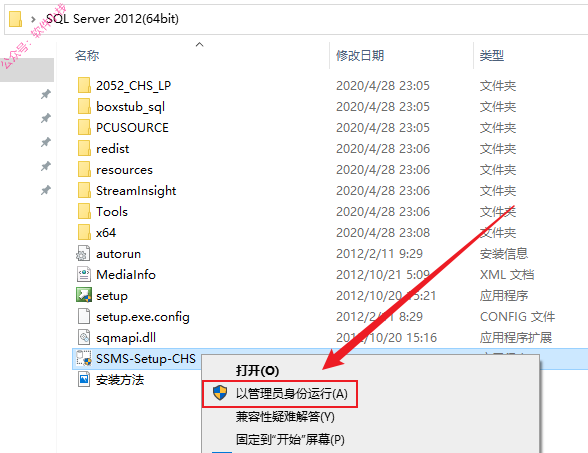Image resolution: width=588 pixels, height=453 pixels.
Task: Click the setup.exe.config file icon
Action: coord(84,316)
